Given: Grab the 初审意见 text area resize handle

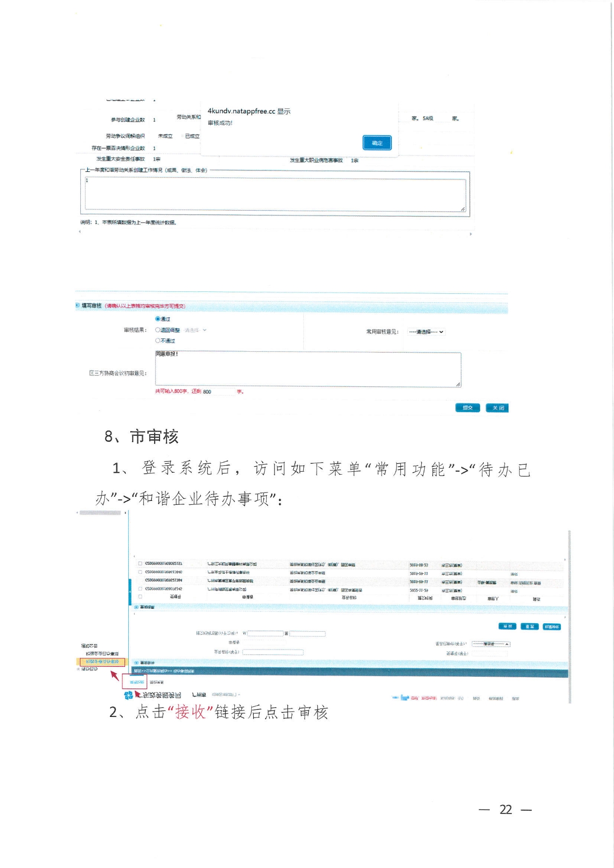Looking at the screenshot, I should tap(458, 383).
